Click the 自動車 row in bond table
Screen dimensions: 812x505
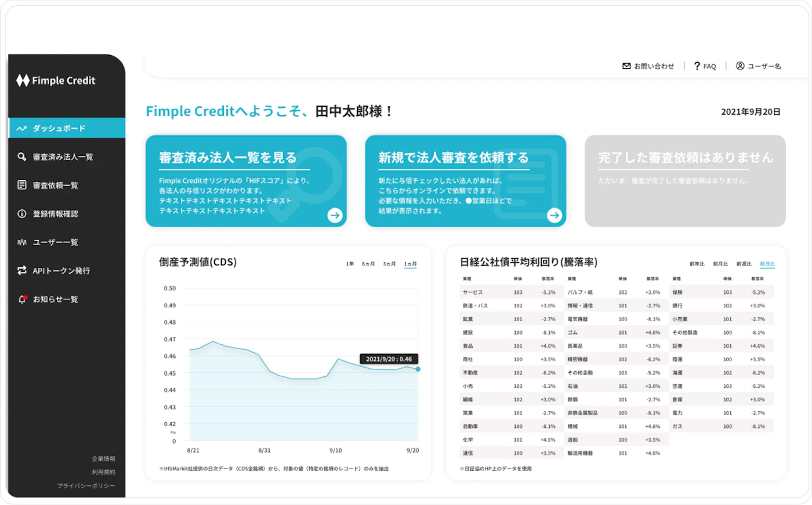pos(511,426)
